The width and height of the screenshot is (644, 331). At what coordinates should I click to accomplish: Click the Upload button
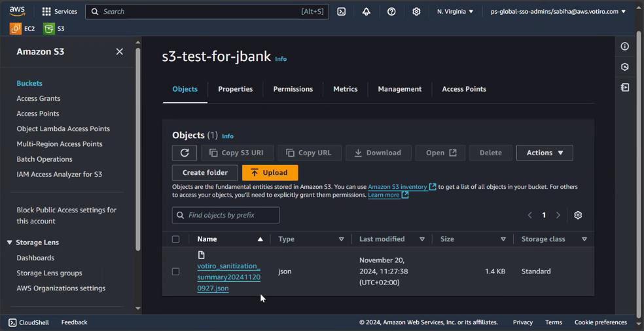[270, 172]
